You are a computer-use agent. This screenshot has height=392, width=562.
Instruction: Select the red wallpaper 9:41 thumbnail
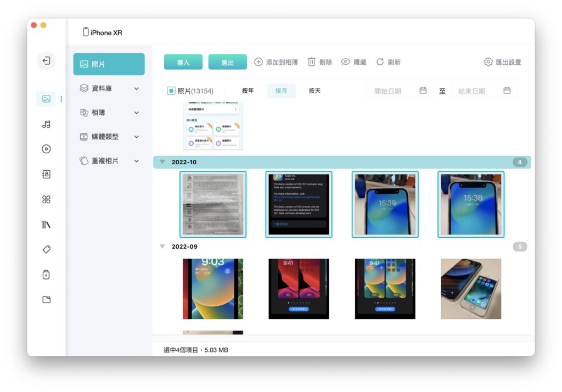[x=299, y=289]
